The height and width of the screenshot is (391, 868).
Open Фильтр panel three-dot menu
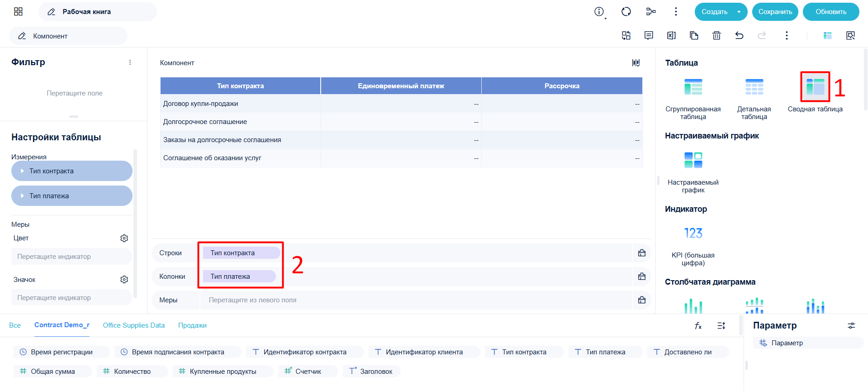130,62
